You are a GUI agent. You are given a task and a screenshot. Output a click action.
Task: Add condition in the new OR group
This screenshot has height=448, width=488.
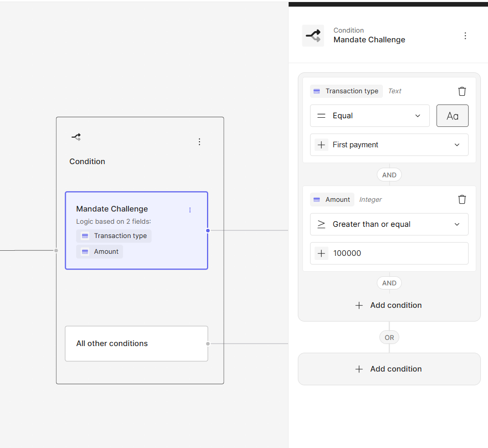[390, 369]
